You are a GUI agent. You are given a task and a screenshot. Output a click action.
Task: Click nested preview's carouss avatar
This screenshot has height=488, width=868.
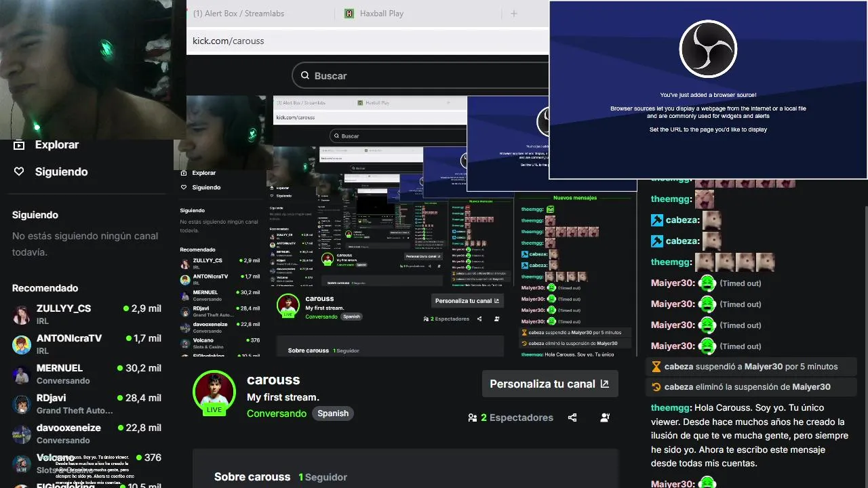pyautogui.click(x=288, y=306)
